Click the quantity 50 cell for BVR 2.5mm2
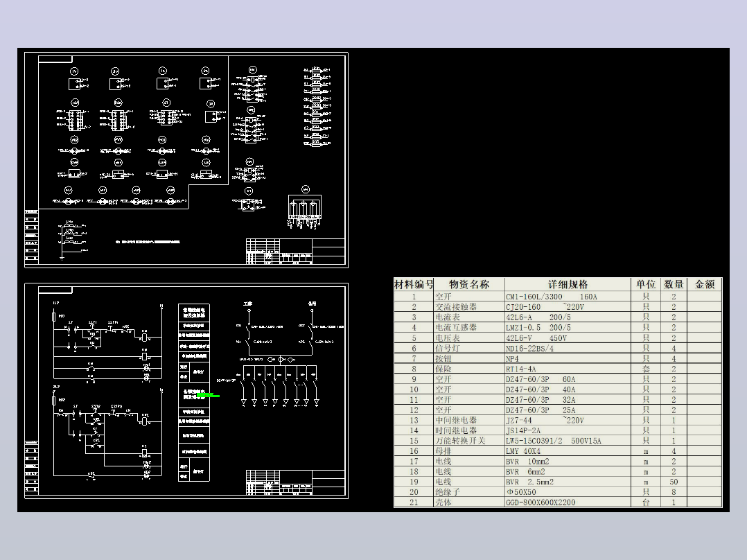This screenshot has width=747, height=560. 674,482
